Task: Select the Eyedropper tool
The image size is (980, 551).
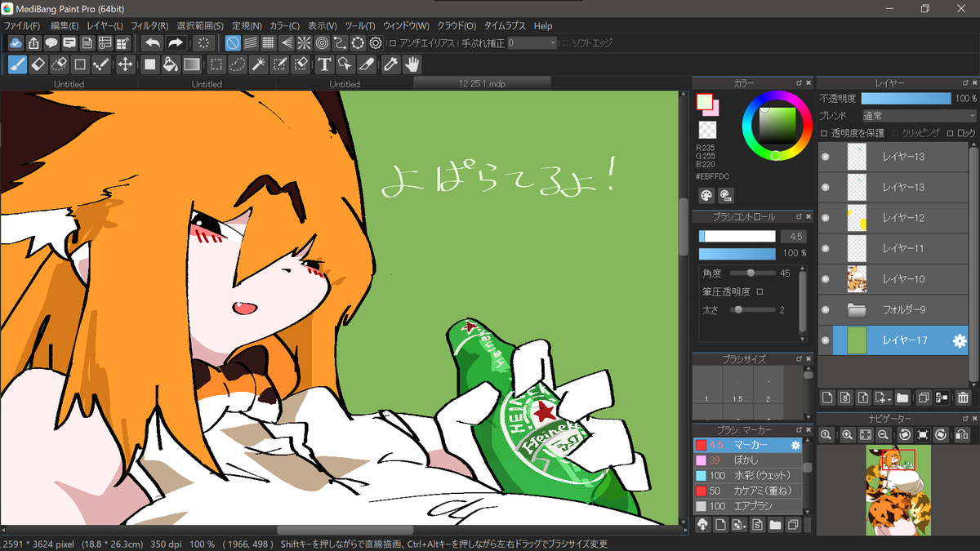Action: point(391,64)
